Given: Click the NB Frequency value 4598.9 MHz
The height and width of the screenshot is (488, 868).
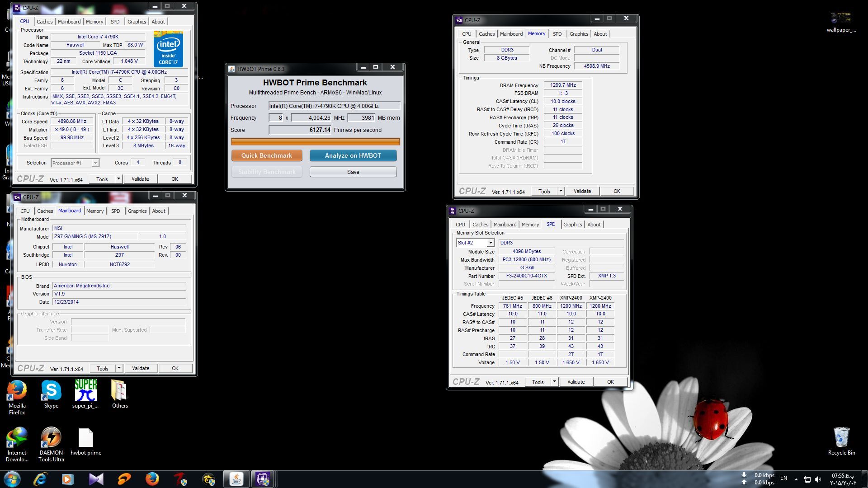Looking at the screenshot, I should [x=597, y=66].
